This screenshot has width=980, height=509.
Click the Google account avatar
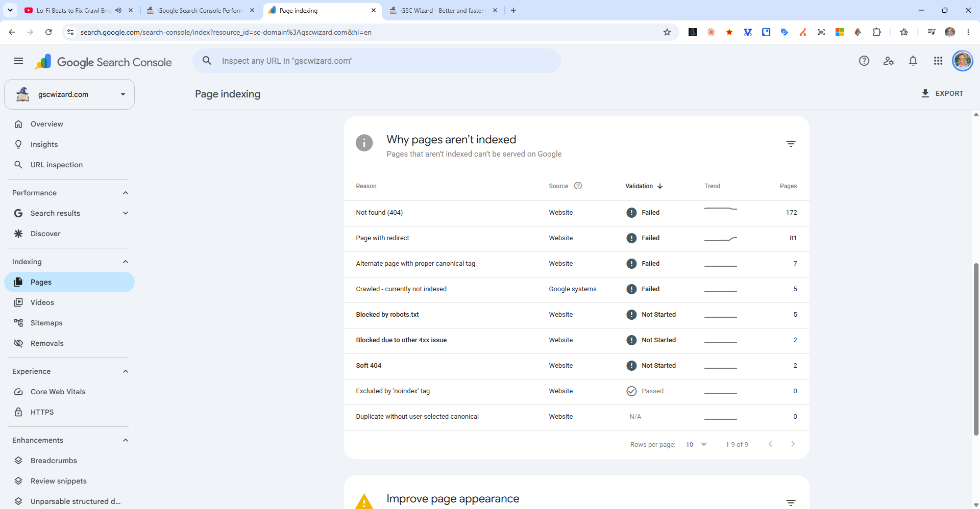963,61
